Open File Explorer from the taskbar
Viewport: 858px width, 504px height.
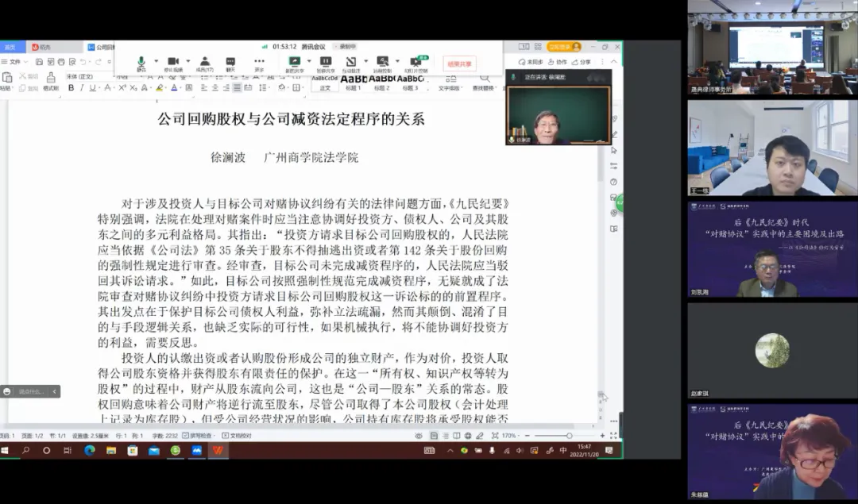(111, 451)
